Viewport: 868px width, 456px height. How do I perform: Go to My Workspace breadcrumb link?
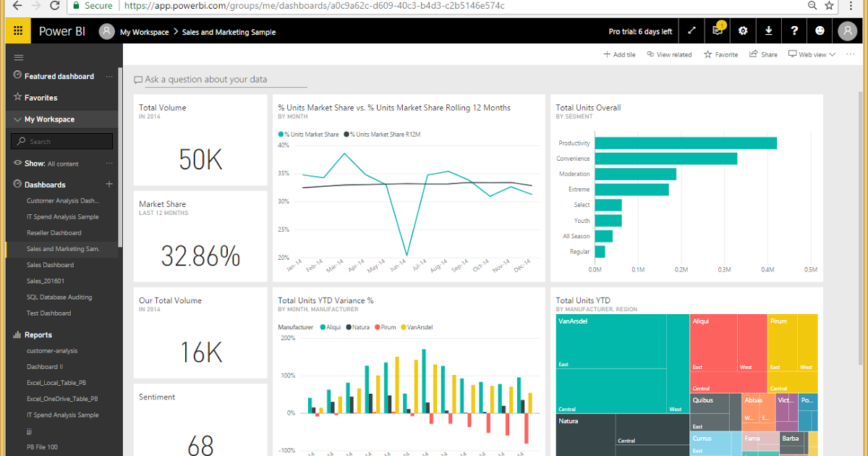coord(145,32)
